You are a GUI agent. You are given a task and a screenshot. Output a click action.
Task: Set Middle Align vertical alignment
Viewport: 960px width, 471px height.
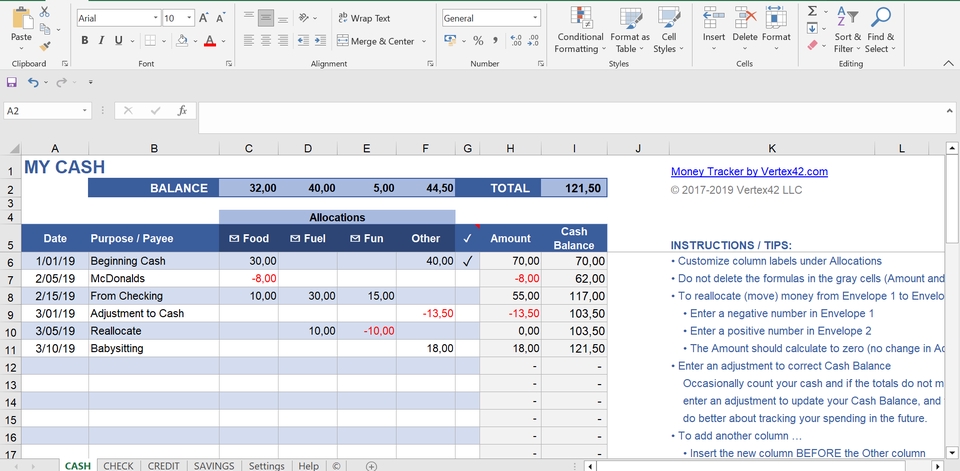point(266,18)
